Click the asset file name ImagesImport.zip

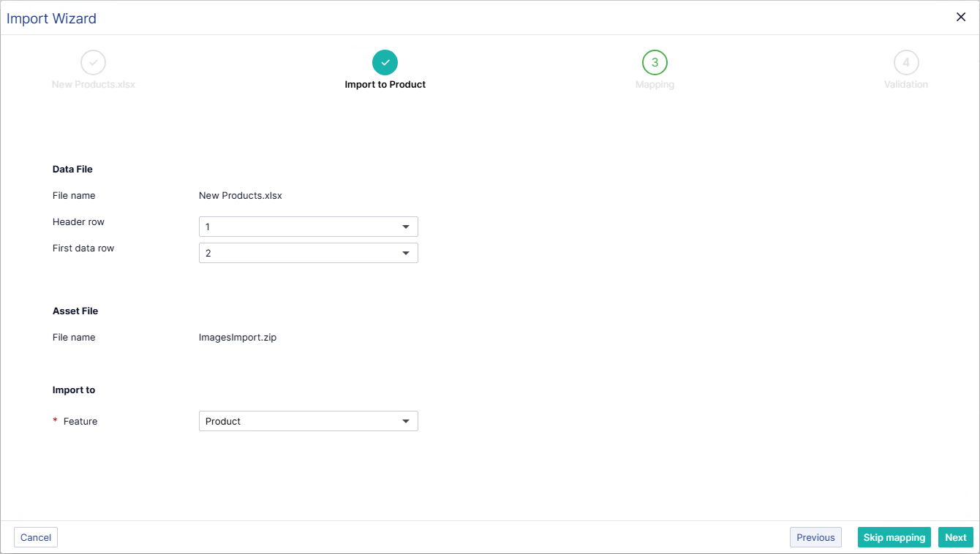click(x=238, y=338)
